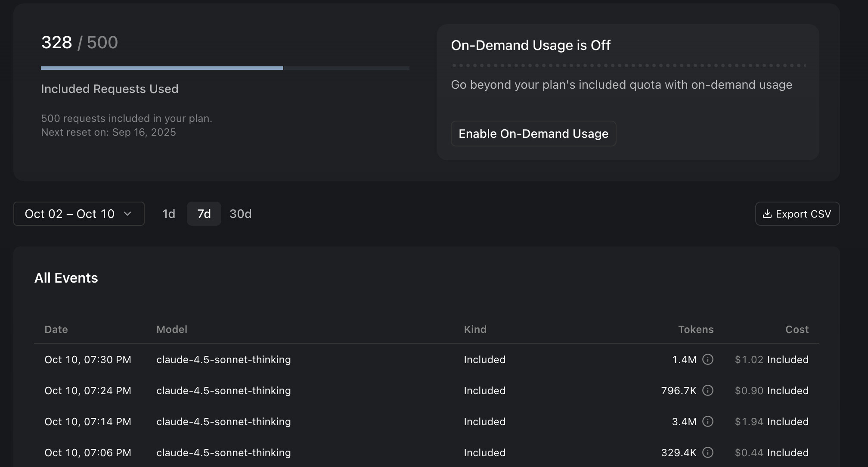The width and height of the screenshot is (868, 467).
Task: Click the Cost column header
Action: [797, 330]
